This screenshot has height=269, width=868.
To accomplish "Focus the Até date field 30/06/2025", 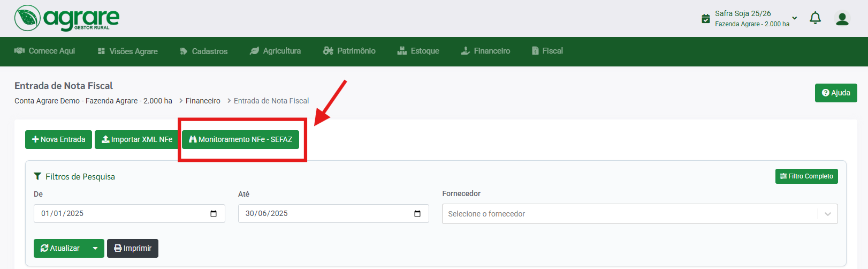I will [333, 213].
